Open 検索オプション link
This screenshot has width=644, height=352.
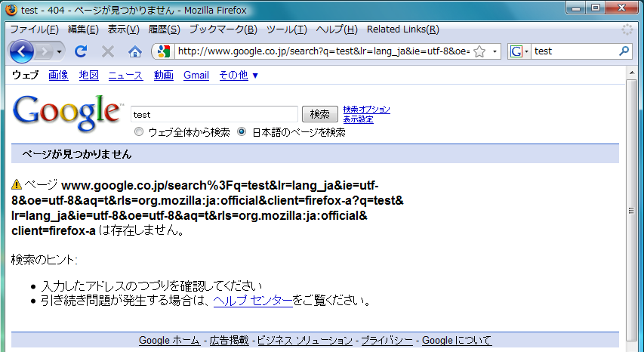(367, 110)
